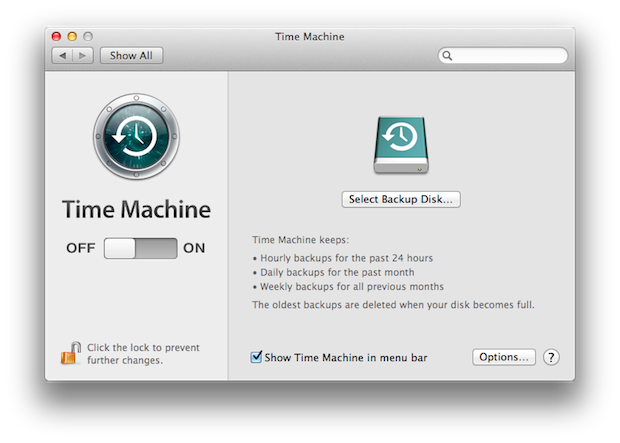Click the Show All button
This screenshot has height=443, width=620.
(x=131, y=55)
